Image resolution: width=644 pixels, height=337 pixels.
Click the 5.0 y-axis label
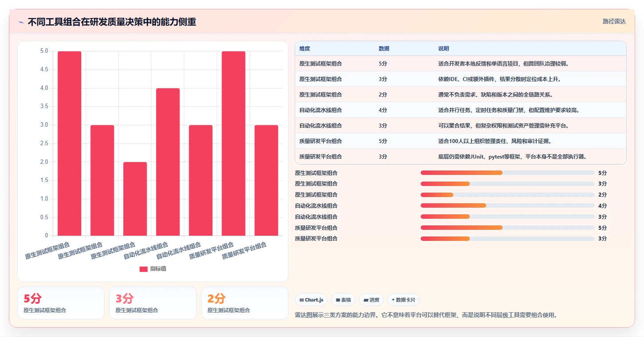click(44, 51)
